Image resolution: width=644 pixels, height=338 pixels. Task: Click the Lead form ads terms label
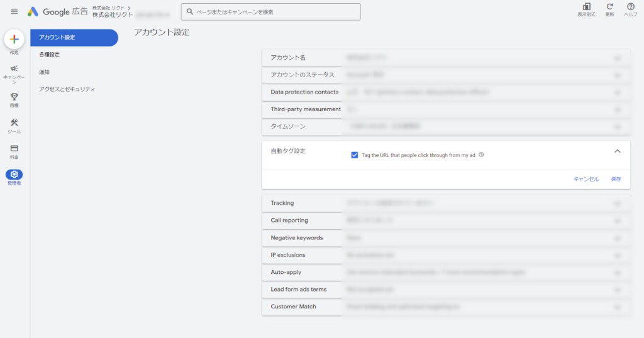tap(299, 290)
